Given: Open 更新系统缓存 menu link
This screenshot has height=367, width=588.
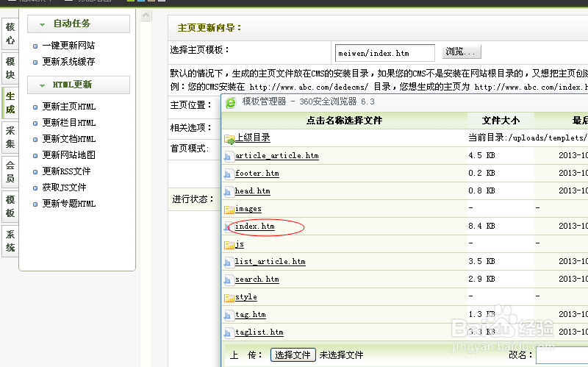Looking at the screenshot, I should pos(68,62).
